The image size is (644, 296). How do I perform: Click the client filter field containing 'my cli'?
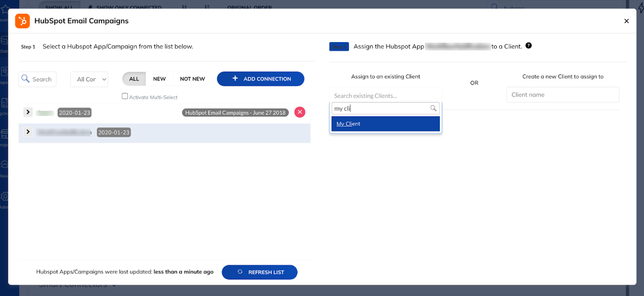(386, 109)
